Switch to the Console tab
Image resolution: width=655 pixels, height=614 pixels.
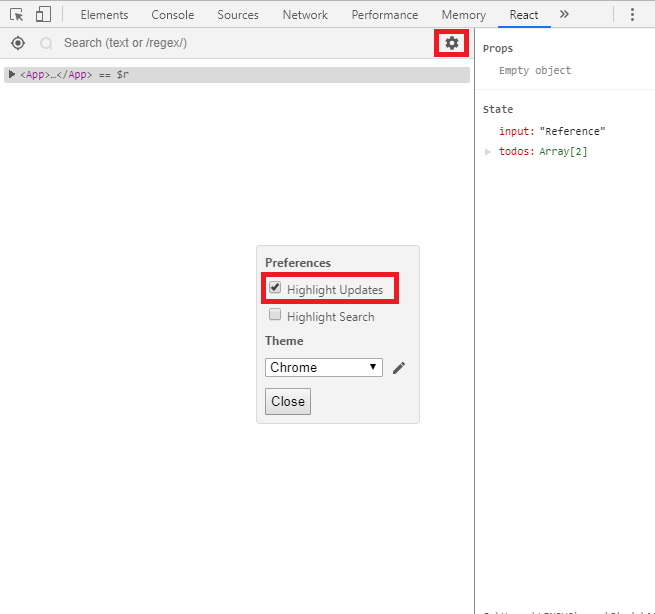173,15
